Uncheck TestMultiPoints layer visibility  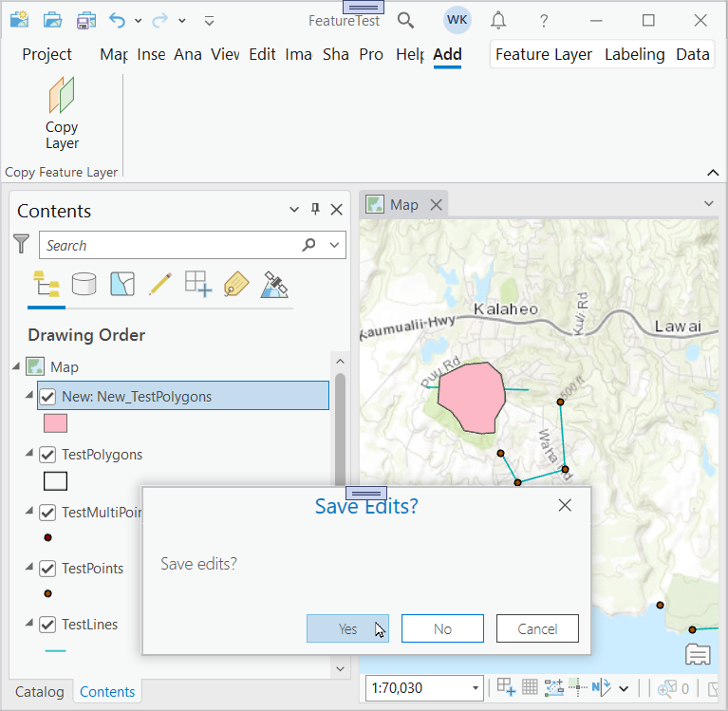coord(47,513)
